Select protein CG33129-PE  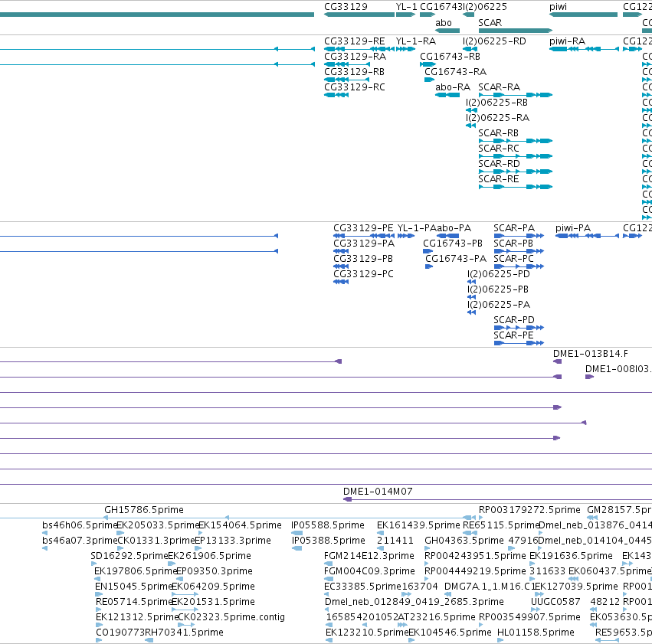(x=364, y=236)
